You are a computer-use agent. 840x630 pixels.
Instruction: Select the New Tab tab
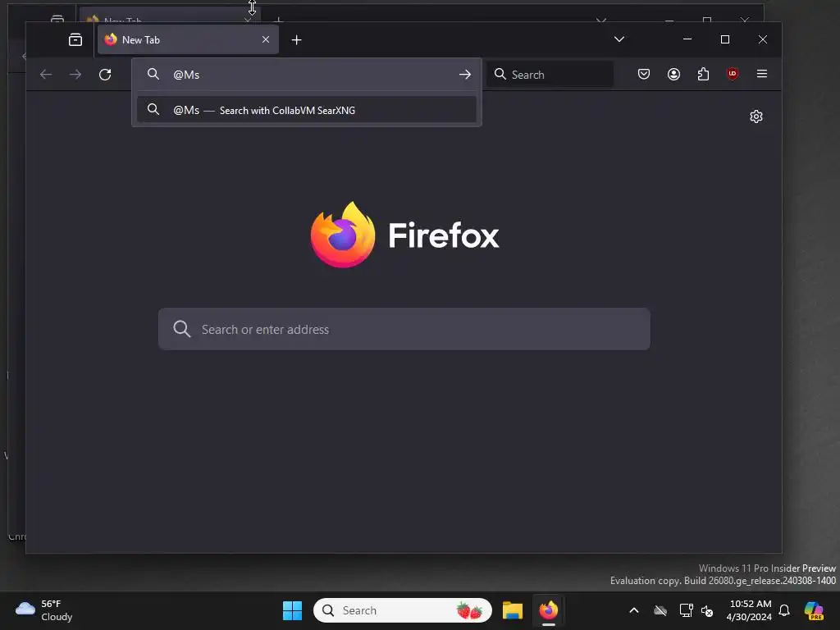coord(188,39)
